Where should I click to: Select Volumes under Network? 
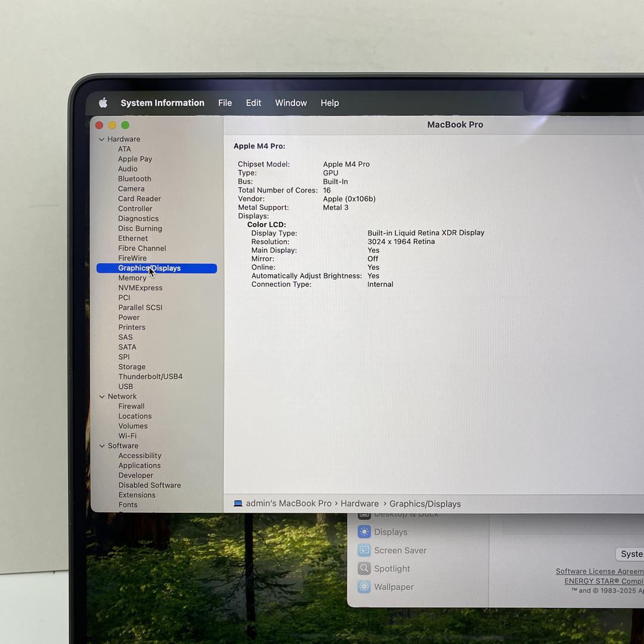pyautogui.click(x=133, y=426)
